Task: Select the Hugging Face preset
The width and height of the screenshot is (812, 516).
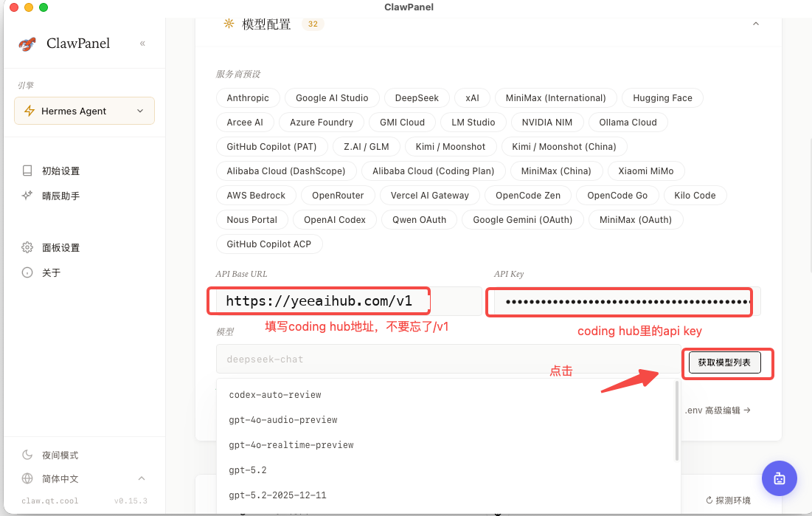Action: coord(662,98)
